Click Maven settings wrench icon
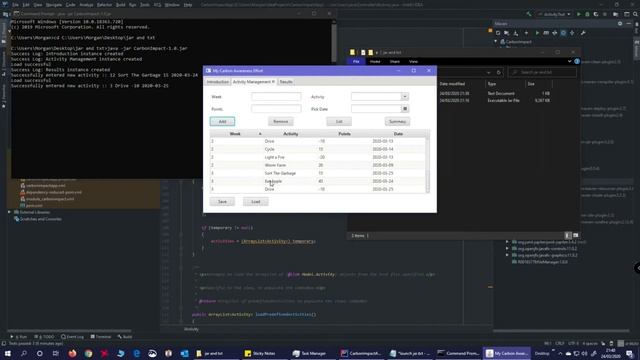The width and height of the screenshot is (640, 360). (583, 33)
